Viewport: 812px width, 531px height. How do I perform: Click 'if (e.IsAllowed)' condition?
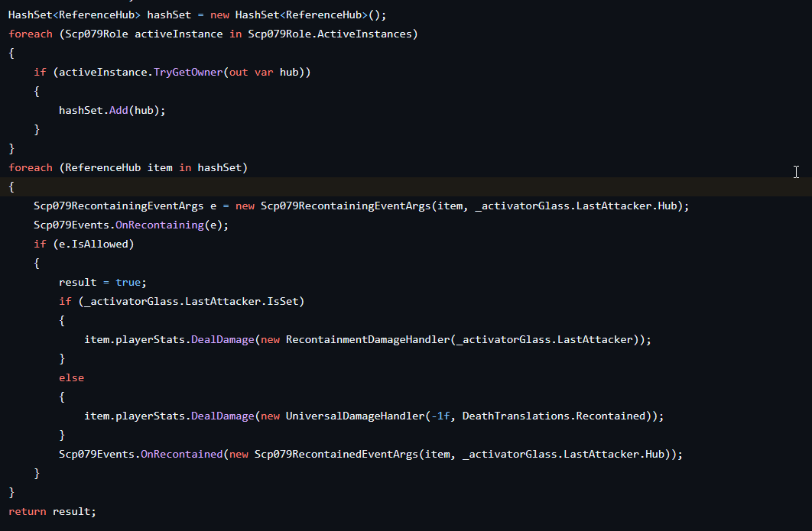(x=84, y=244)
